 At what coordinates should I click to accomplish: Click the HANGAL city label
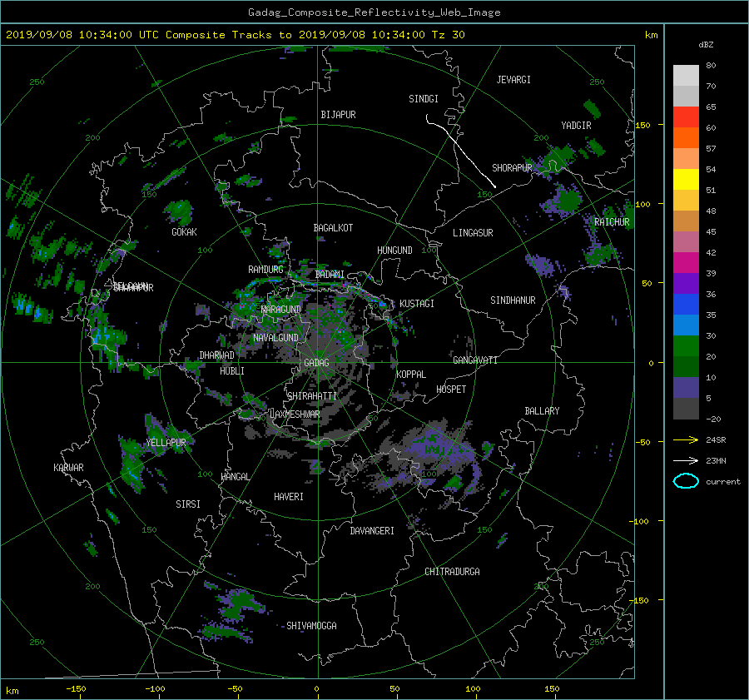pyautogui.click(x=235, y=477)
